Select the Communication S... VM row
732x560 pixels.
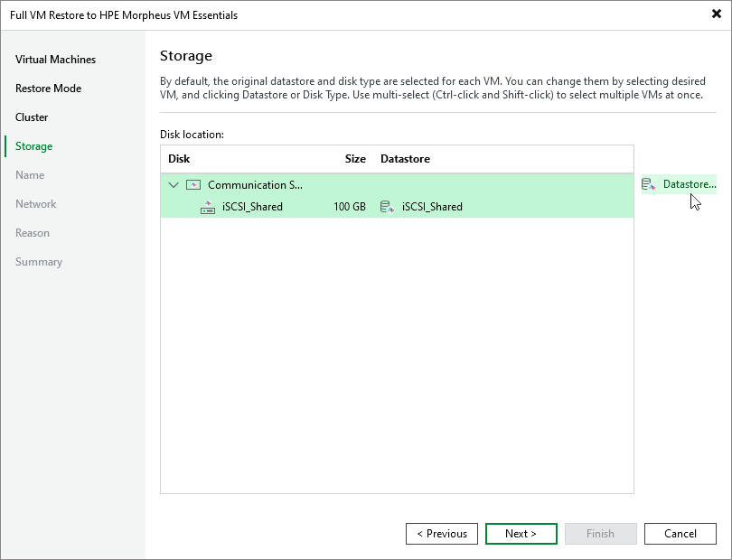coord(271,184)
